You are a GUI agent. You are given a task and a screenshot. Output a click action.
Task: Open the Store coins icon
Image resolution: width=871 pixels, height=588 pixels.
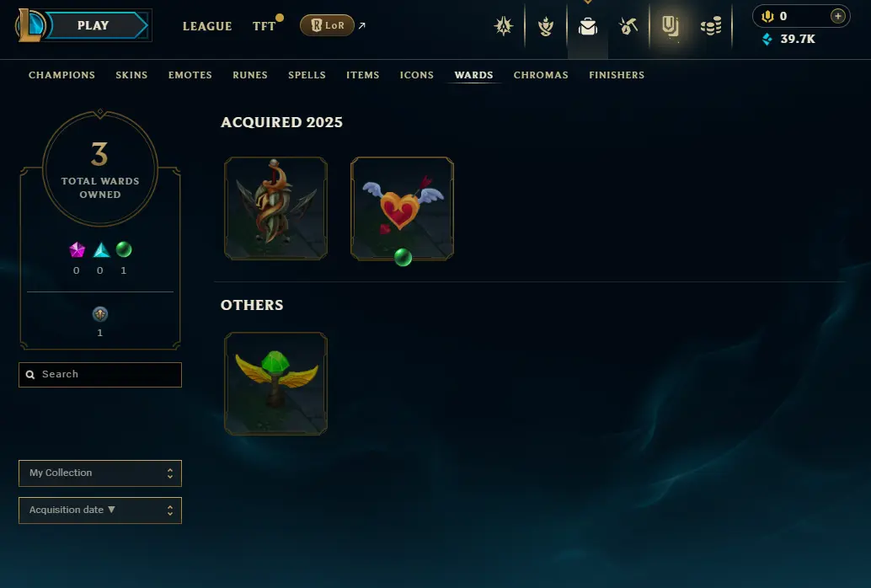point(711,25)
